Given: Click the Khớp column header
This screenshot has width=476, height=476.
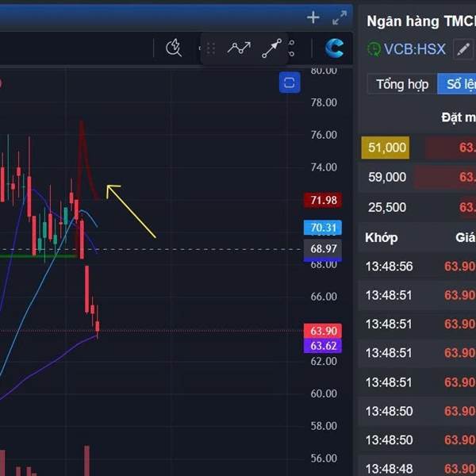Looking at the screenshot, I should (x=382, y=238).
